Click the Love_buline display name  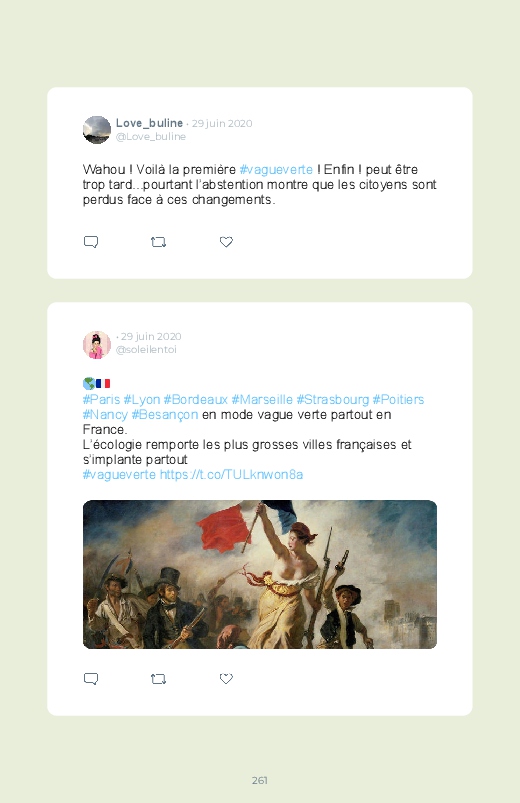point(149,123)
